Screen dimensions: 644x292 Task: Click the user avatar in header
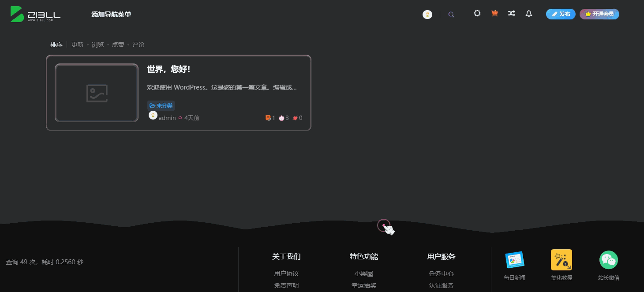(x=427, y=15)
